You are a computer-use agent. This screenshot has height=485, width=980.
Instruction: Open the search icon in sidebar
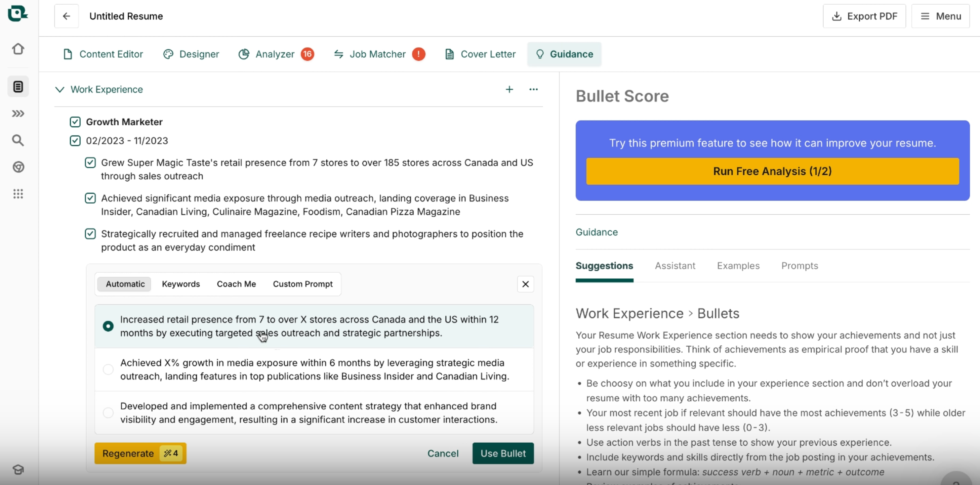tap(18, 140)
